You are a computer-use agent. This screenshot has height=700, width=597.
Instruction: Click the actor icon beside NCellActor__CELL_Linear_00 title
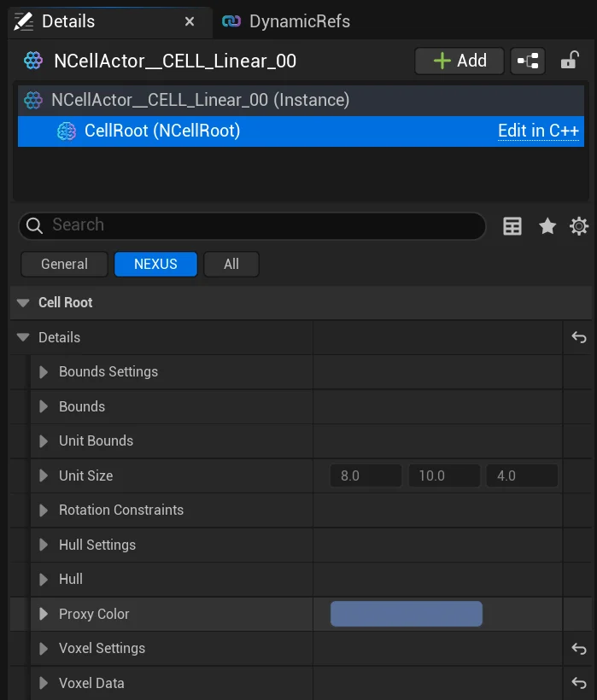click(33, 61)
